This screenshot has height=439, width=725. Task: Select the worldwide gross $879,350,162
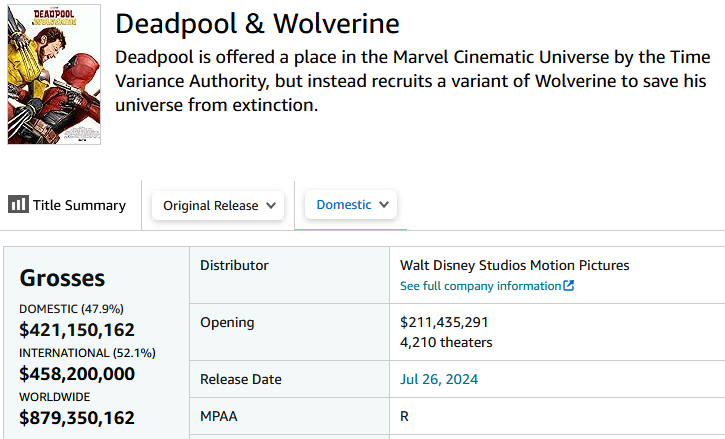pyautogui.click(x=77, y=418)
